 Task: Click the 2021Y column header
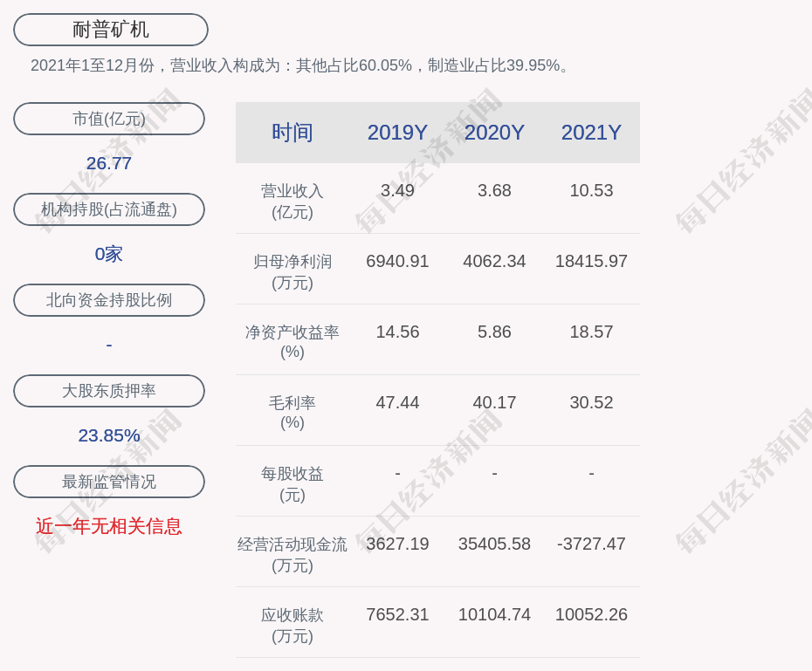click(591, 133)
